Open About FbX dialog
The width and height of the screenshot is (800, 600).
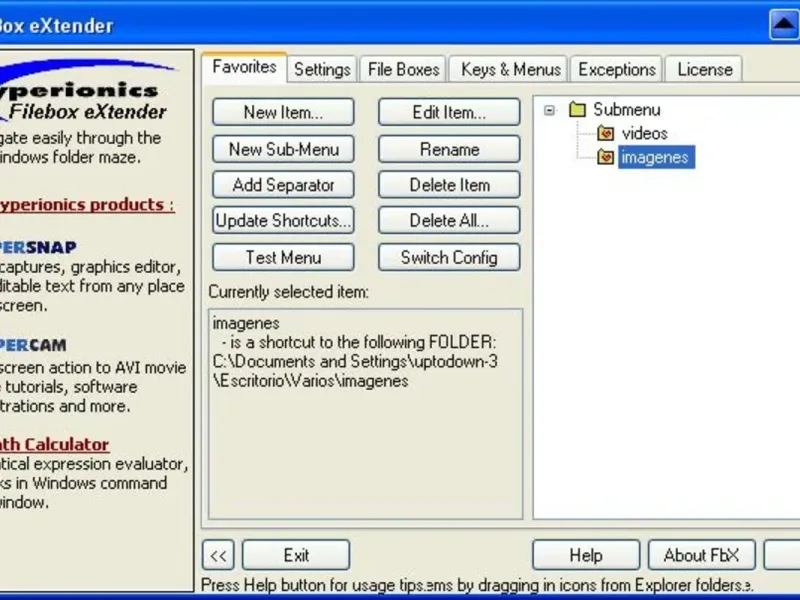click(702, 555)
